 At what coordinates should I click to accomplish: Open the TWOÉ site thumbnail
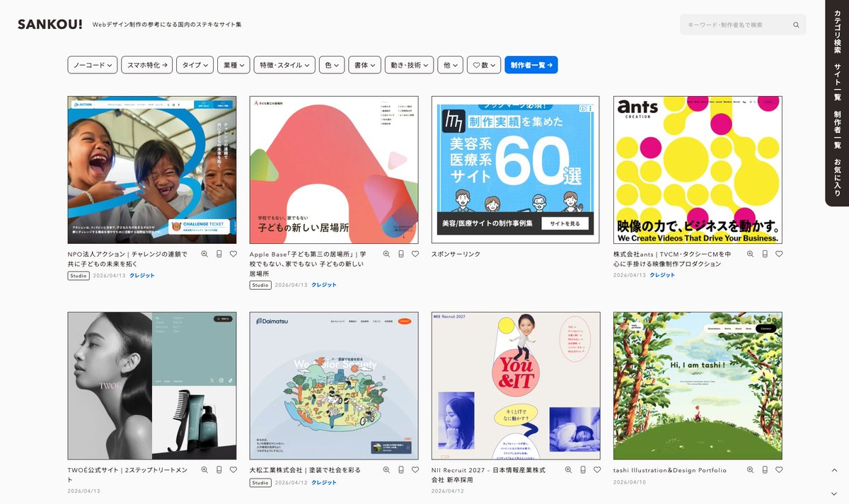click(x=152, y=386)
